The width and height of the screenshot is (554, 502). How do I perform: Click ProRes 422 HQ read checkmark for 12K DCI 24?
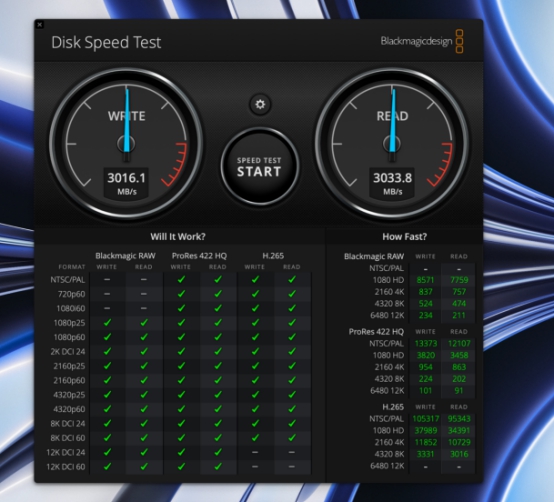(218, 452)
